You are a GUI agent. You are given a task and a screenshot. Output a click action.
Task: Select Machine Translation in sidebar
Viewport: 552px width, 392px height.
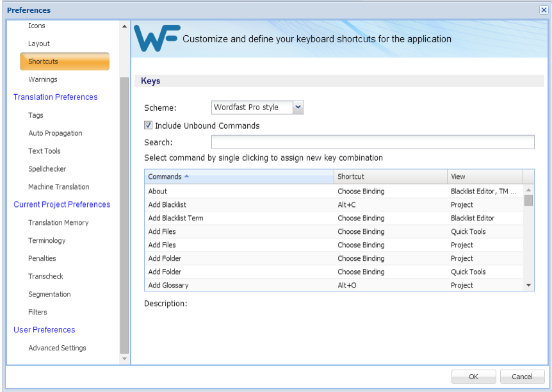coord(59,186)
